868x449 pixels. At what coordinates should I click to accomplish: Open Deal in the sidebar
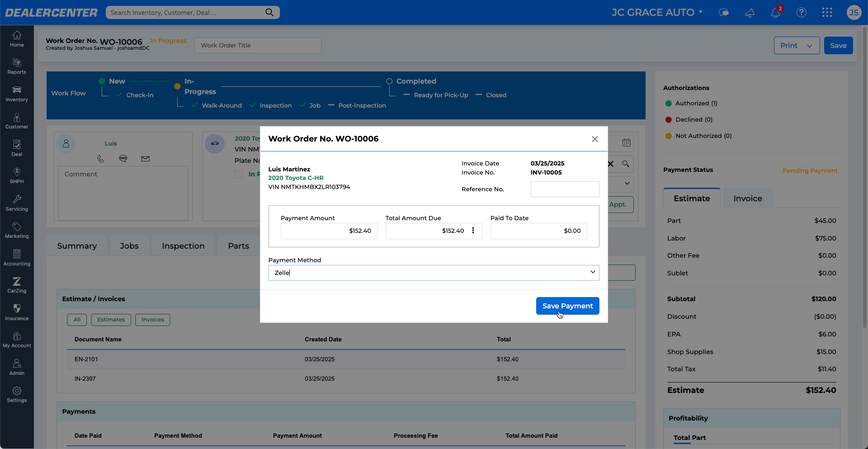(x=17, y=149)
